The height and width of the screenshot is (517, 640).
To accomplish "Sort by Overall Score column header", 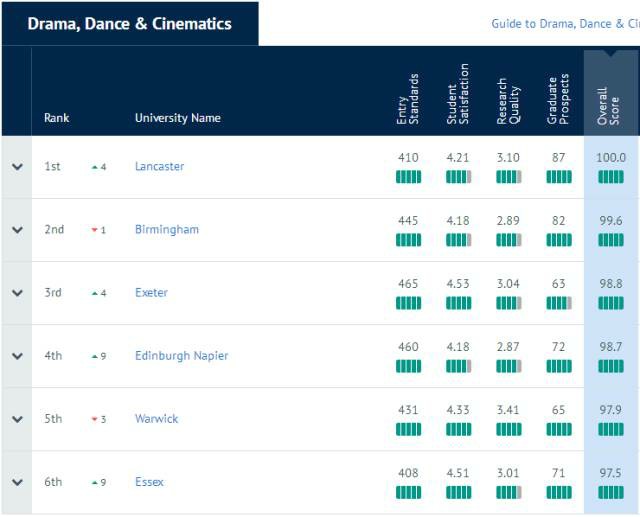I will [609, 106].
